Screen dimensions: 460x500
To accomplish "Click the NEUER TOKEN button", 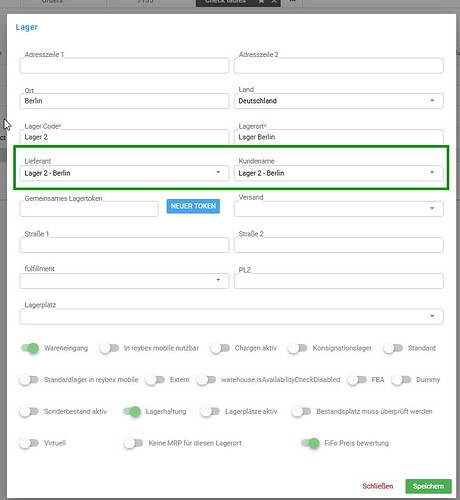I will click(x=193, y=206).
